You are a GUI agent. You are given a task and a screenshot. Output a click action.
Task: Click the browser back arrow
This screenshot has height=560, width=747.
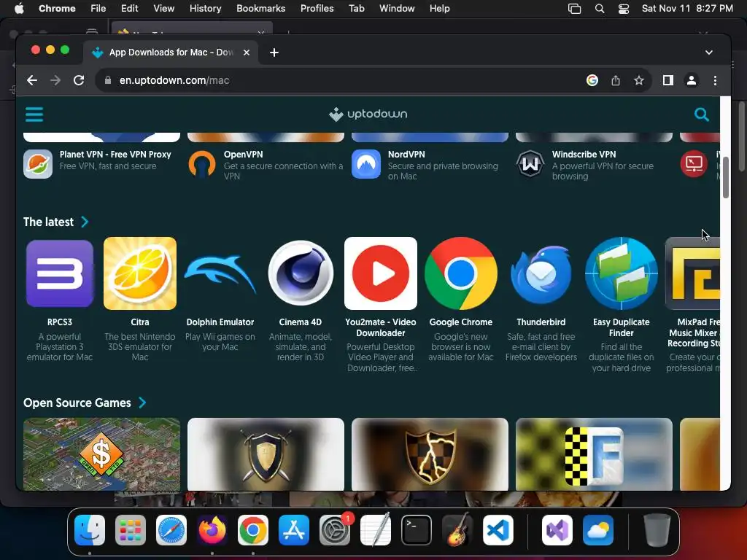(32, 80)
